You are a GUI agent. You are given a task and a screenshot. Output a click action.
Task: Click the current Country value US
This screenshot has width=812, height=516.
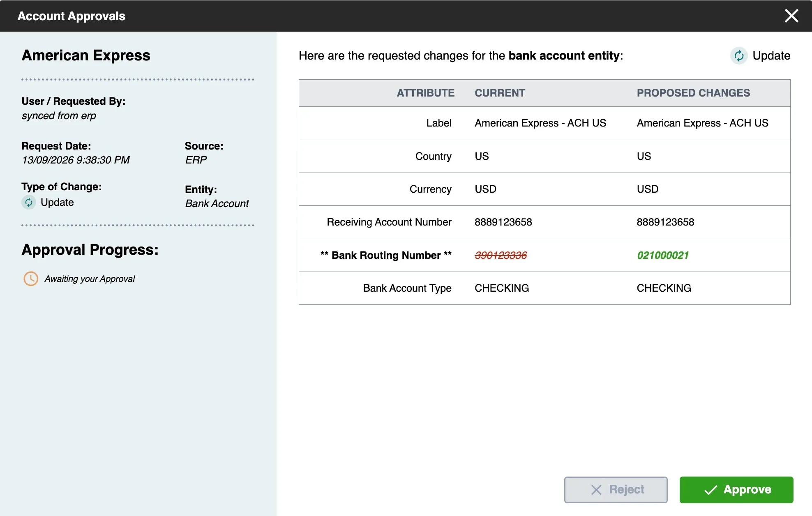[482, 156]
